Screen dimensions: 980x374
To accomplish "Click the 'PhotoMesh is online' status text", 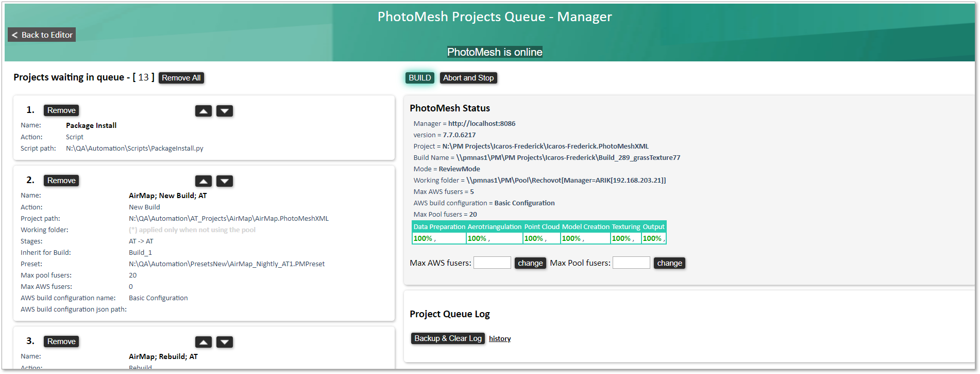I will pos(495,52).
